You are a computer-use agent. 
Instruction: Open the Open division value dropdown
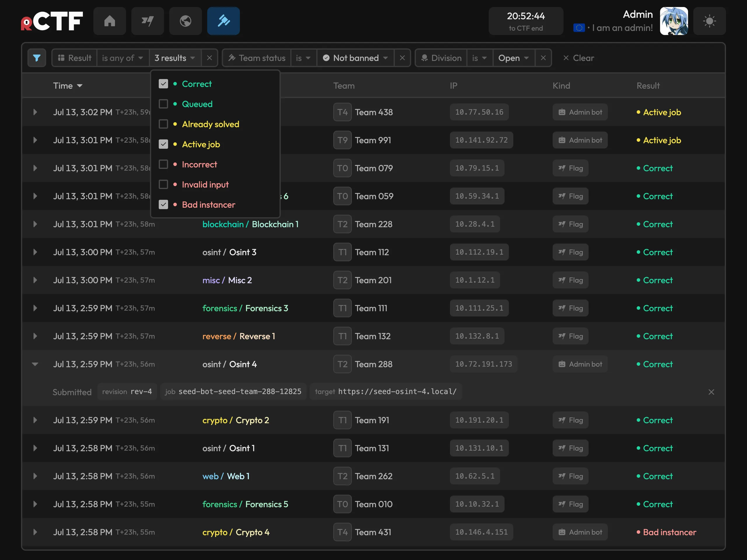(x=513, y=58)
